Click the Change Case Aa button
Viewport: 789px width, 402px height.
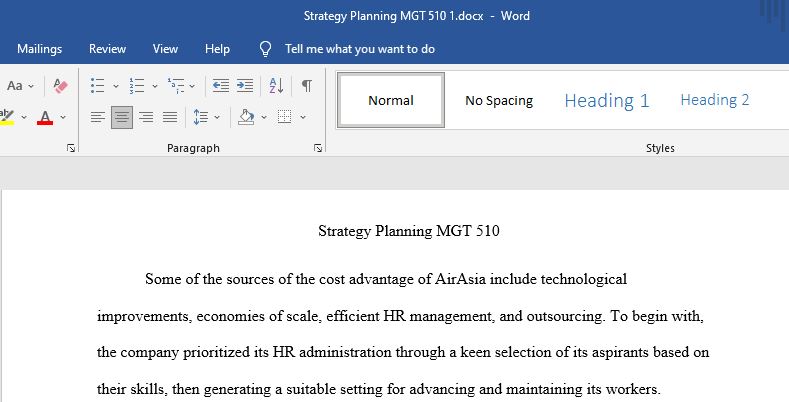pos(15,86)
